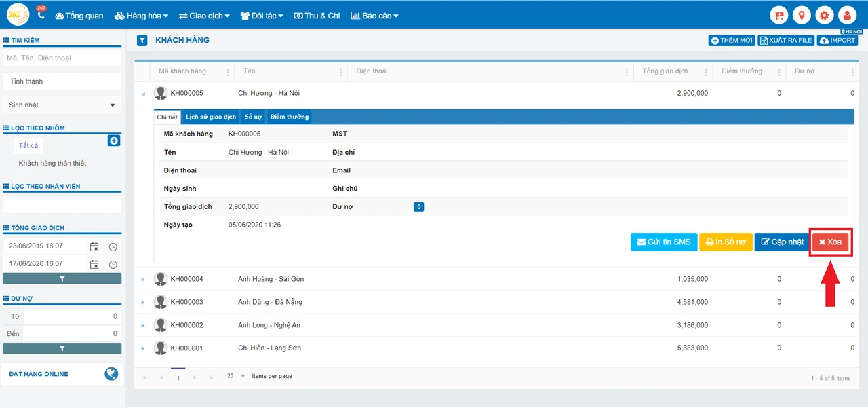Open items per page dropdown

point(236,376)
